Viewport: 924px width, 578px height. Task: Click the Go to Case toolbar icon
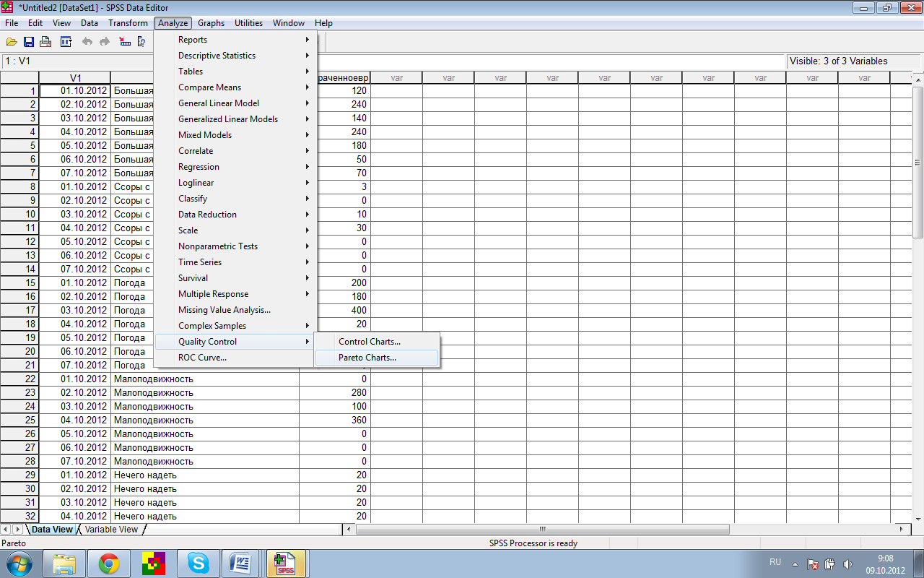tap(125, 42)
